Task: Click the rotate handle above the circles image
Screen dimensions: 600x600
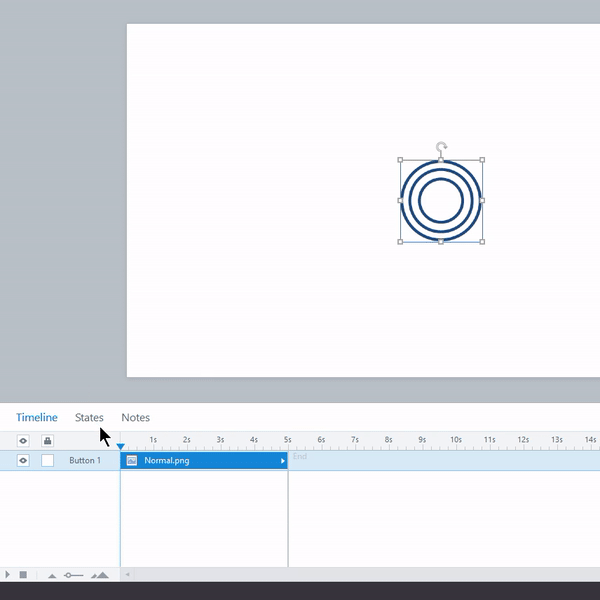Action: tap(442, 147)
